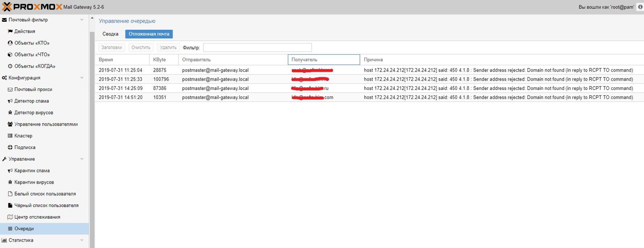Expand the Статистика section arrow
This screenshot has height=248, width=644.
click(x=82, y=240)
